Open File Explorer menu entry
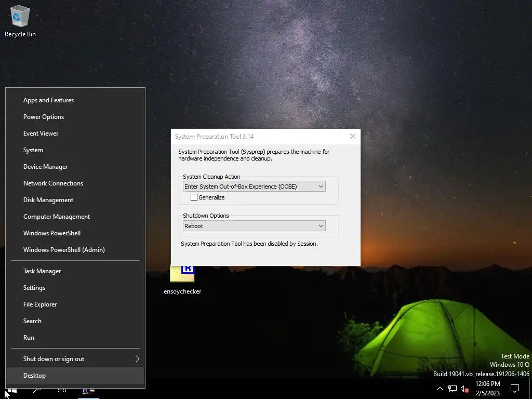 [75, 304]
